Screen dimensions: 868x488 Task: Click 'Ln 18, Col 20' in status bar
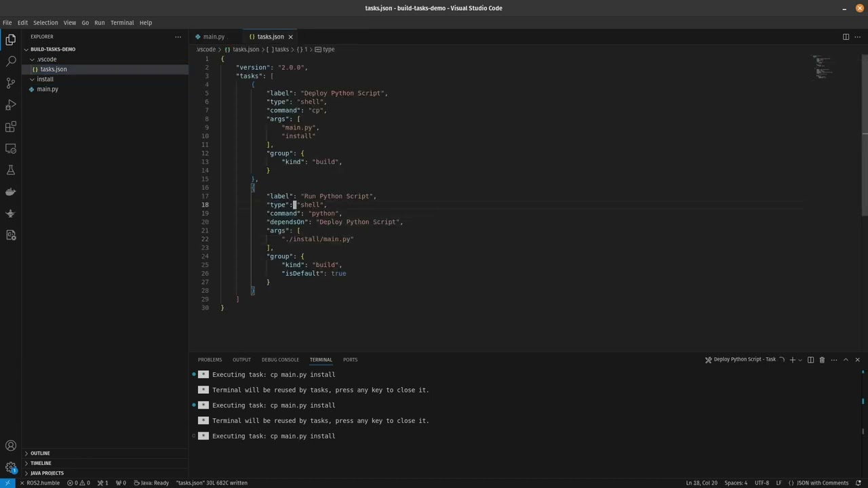701,483
